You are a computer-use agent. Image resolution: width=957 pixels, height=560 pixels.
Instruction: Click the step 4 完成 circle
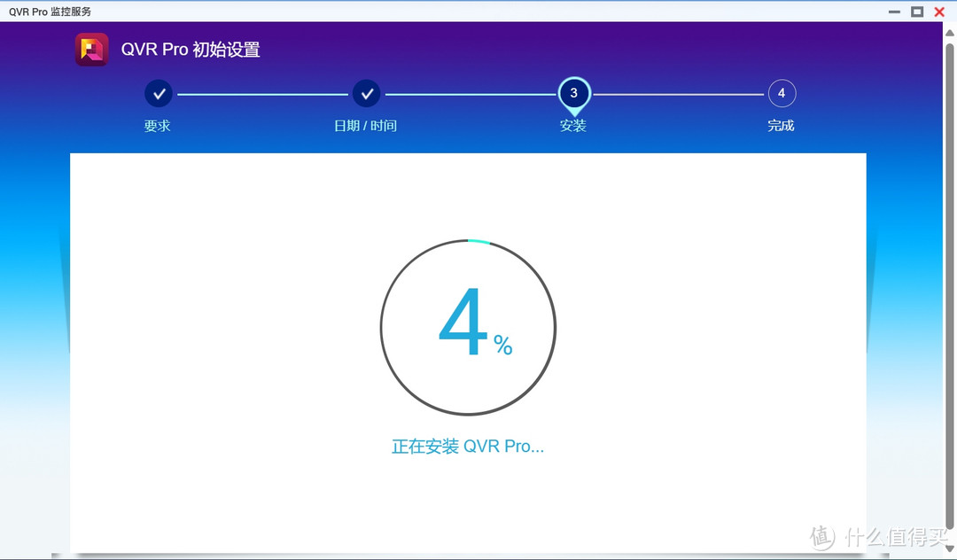(782, 92)
